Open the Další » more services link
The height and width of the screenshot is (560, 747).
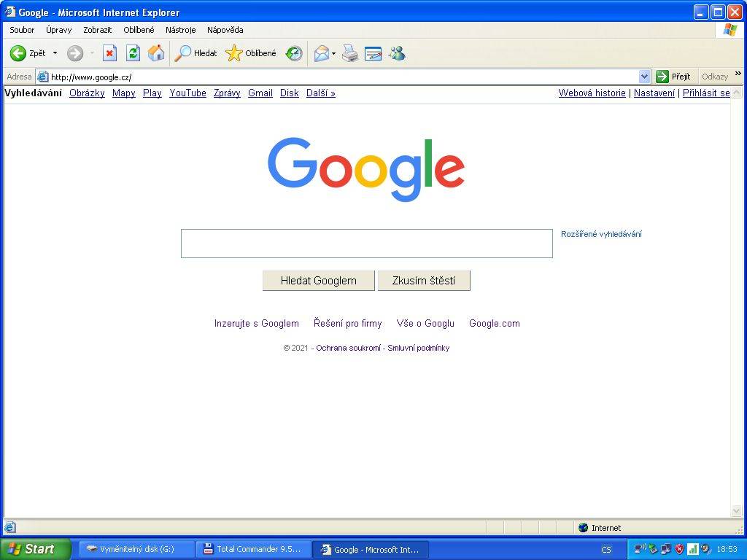pos(321,93)
